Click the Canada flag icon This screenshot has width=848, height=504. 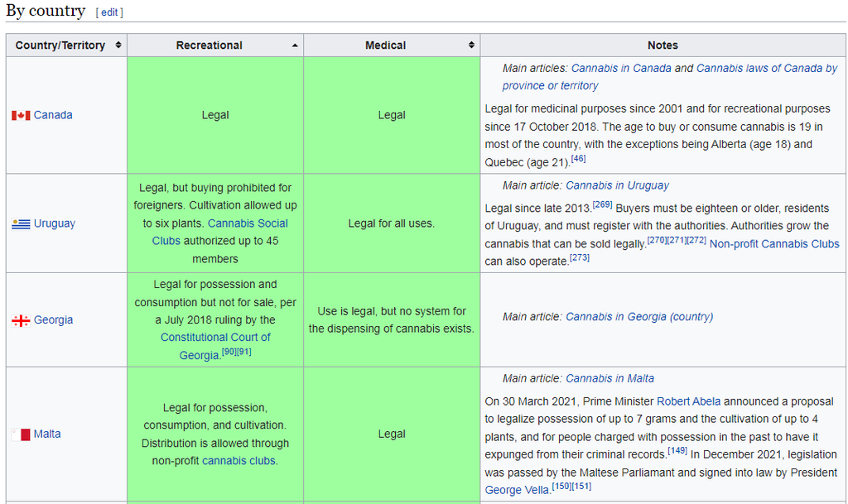pos(21,116)
